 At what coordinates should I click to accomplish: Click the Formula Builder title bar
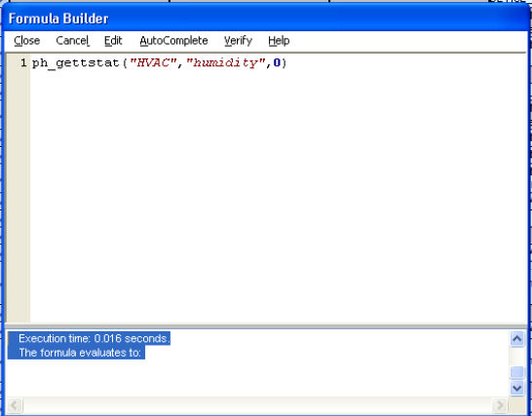[265, 19]
